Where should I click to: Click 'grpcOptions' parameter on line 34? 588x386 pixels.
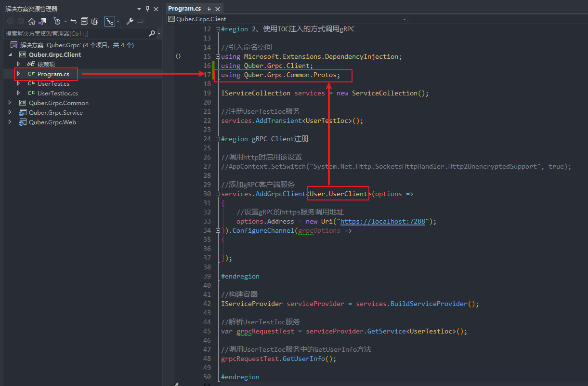pyautogui.click(x=319, y=230)
